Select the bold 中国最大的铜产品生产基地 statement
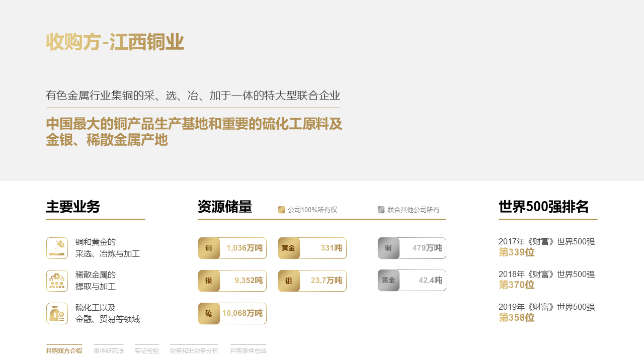 [194, 132]
